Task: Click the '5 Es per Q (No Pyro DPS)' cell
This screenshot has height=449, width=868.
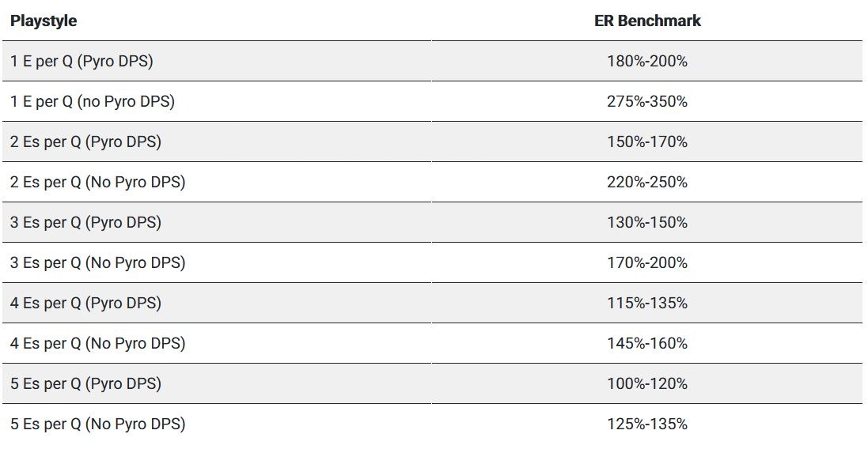Action: 97,424
